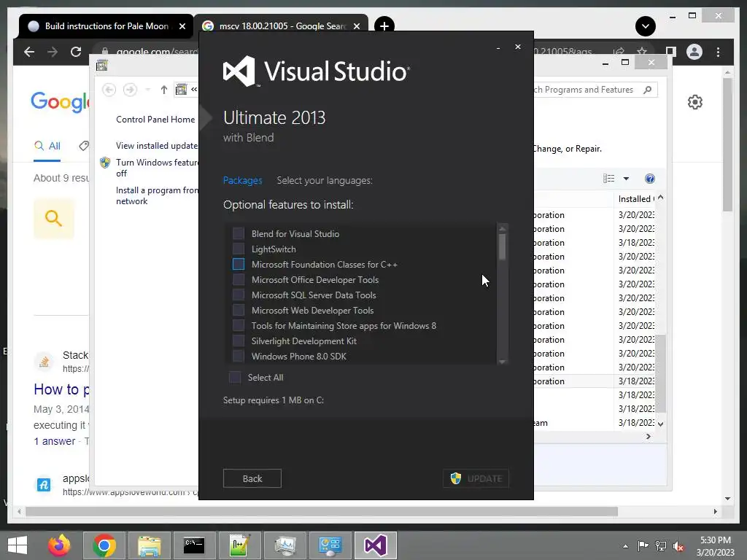Open Control Panel taskbar icon
The width and height of the screenshot is (747, 560).
[x=330, y=545]
